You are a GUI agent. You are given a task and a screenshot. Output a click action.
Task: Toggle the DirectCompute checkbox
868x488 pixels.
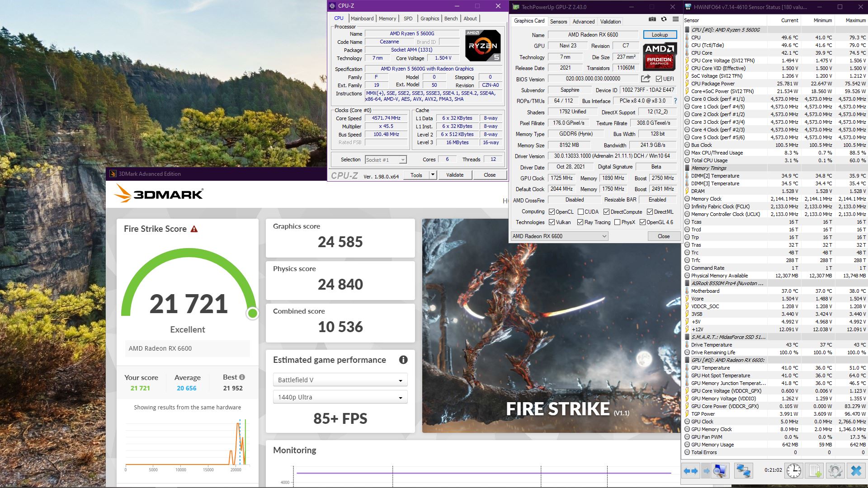[x=606, y=212]
